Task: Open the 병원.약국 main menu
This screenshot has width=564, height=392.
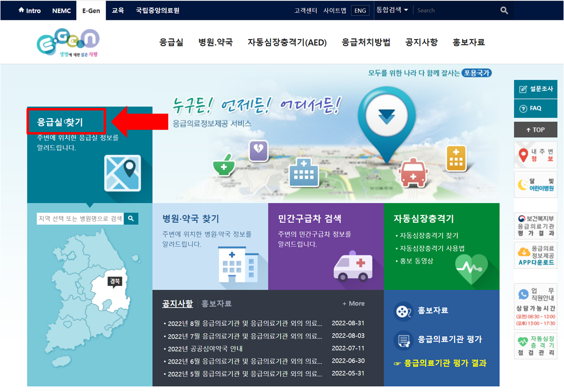Action: tap(215, 42)
